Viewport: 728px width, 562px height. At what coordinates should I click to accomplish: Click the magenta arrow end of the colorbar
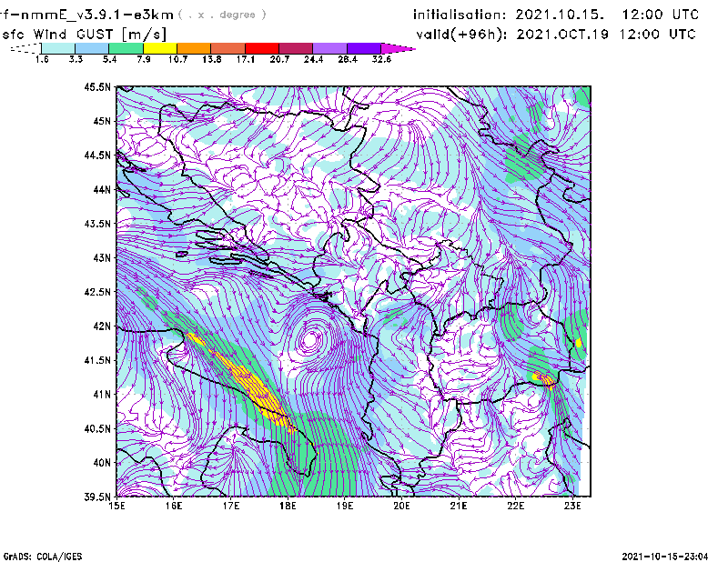[x=398, y=48]
